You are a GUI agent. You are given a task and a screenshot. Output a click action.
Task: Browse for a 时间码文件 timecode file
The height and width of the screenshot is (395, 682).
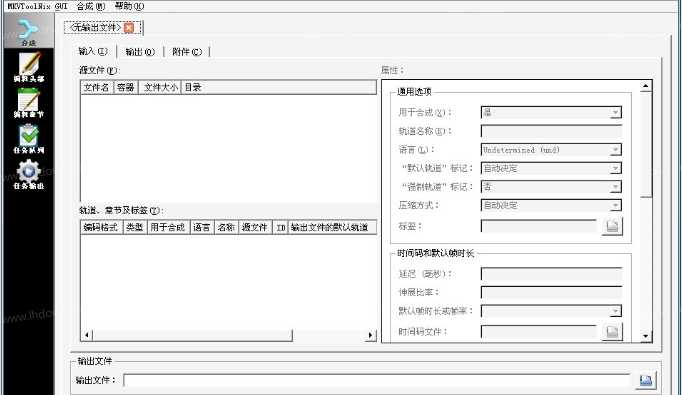click(612, 331)
